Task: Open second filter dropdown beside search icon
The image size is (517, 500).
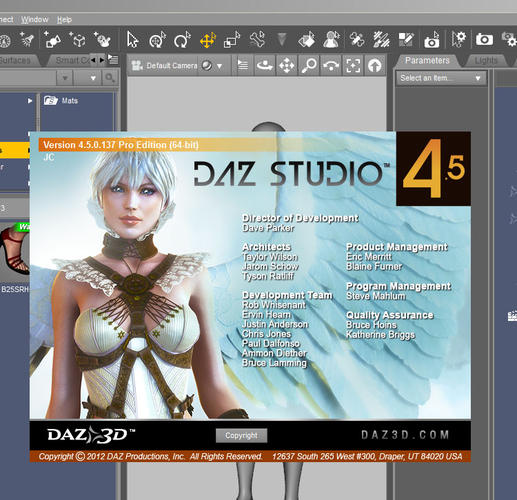Action: click(x=93, y=78)
